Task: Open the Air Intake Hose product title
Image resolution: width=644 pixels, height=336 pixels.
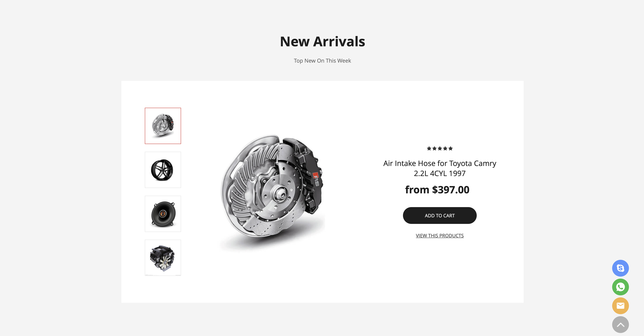Action: 440,168
